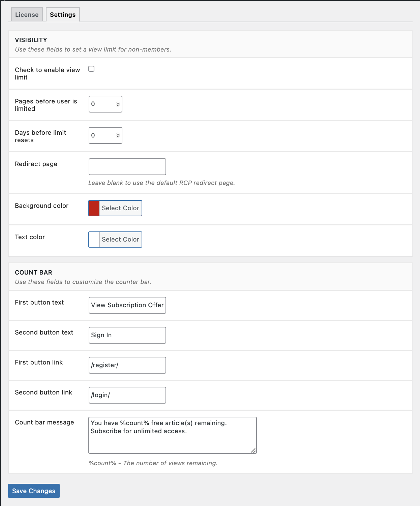Screen dimensions: 420x506
Task: Click the white Text color swatch
Action: [94, 240]
